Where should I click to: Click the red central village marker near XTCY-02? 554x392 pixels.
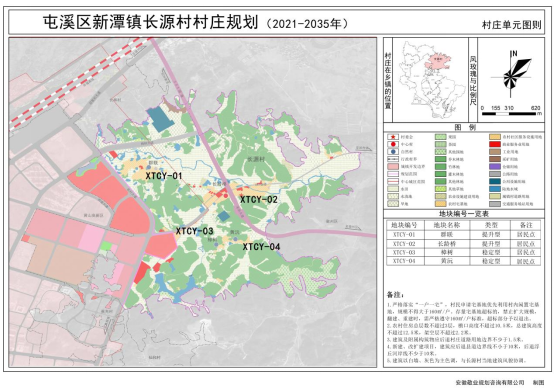pyautogui.click(x=226, y=195)
